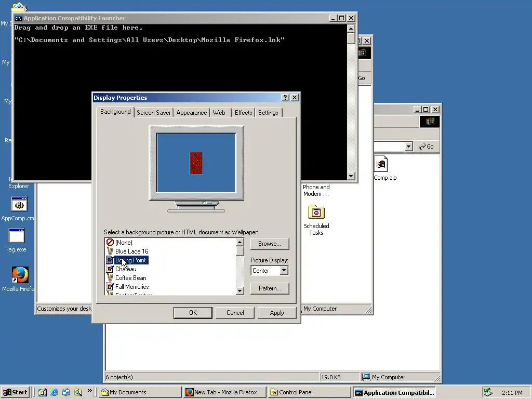Click wallpaper list scroll up arrow
The image size is (532, 399).
point(240,242)
